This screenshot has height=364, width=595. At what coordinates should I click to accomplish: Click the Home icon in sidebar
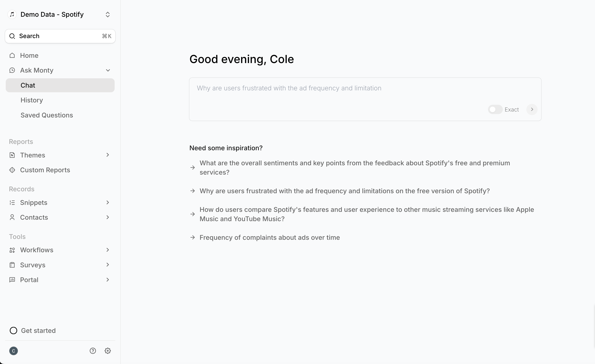(12, 55)
